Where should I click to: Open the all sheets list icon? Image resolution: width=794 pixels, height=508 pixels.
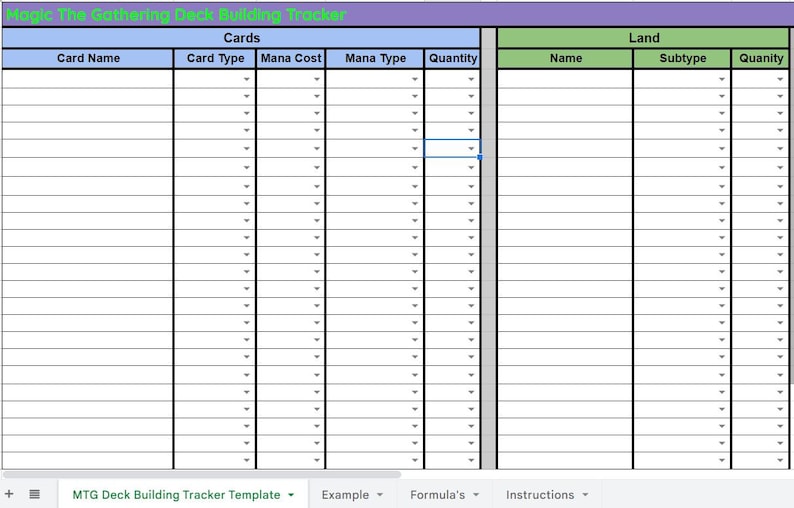click(x=34, y=494)
